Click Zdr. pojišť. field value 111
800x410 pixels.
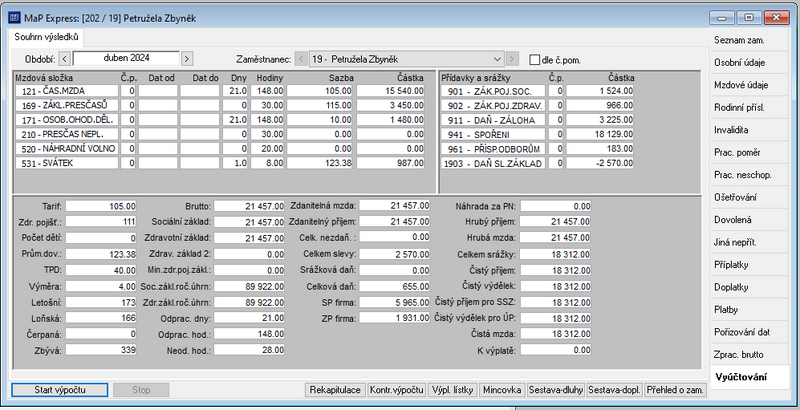pos(101,222)
